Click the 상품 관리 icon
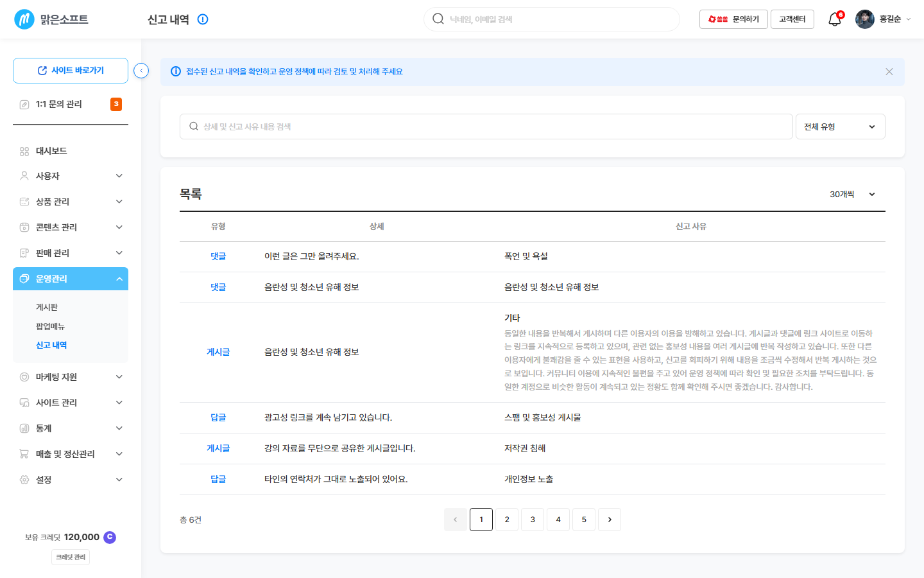Image resolution: width=924 pixels, height=578 pixels. (24, 202)
